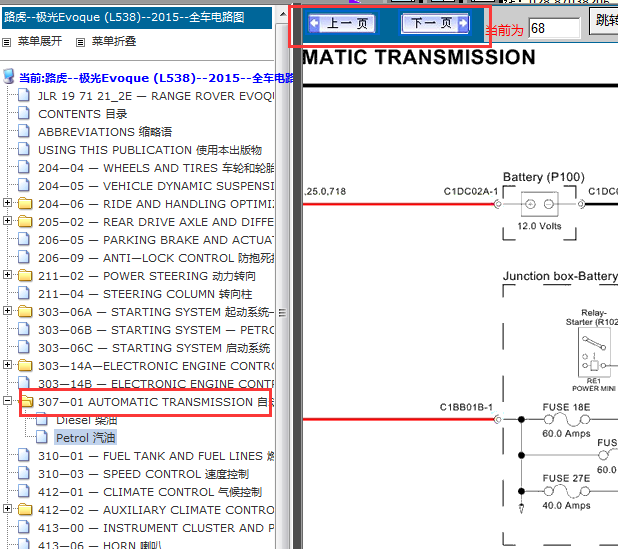Click document icon beside 211-04 STEERING COLUMN

[x=24, y=293]
